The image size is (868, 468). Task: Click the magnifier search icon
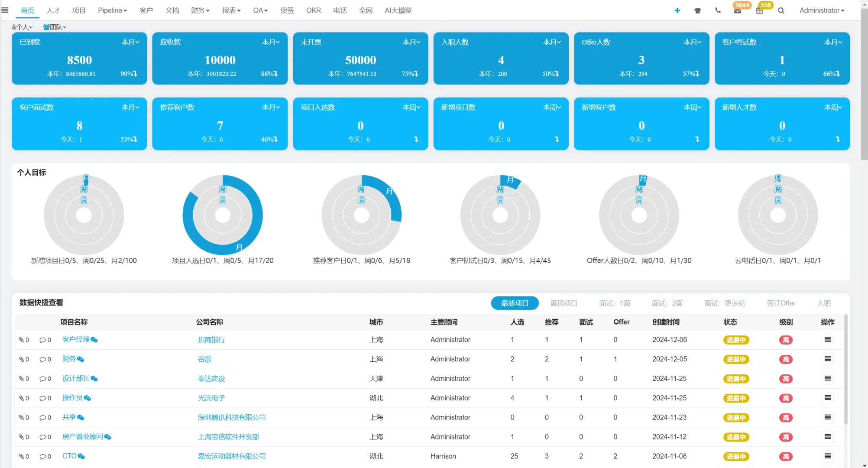pyautogui.click(x=781, y=10)
